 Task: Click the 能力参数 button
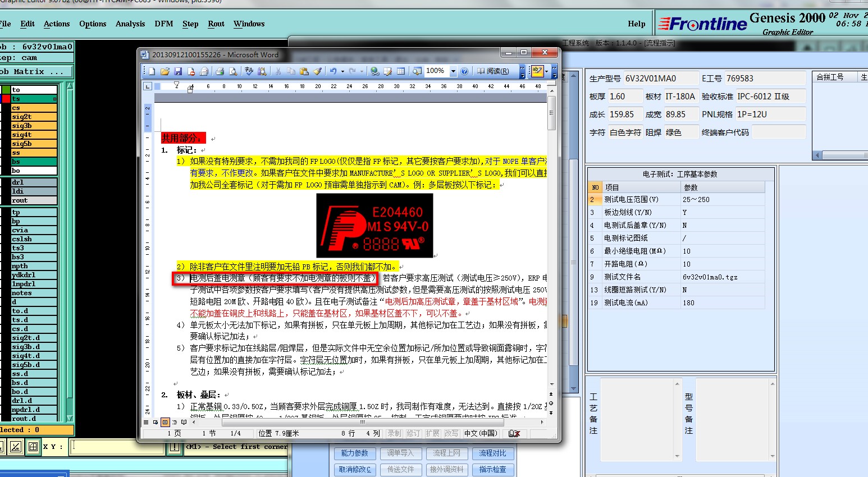point(354,453)
